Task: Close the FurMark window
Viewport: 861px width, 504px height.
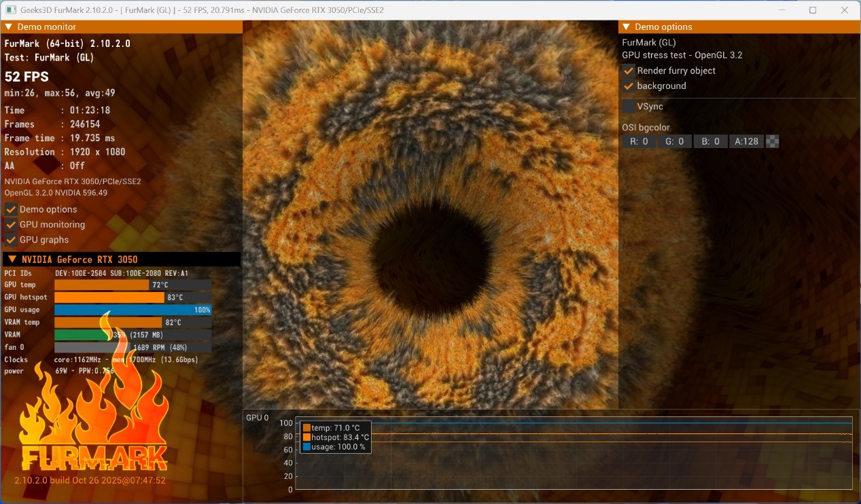Action: pyautogui.click(x=845, y=10)
